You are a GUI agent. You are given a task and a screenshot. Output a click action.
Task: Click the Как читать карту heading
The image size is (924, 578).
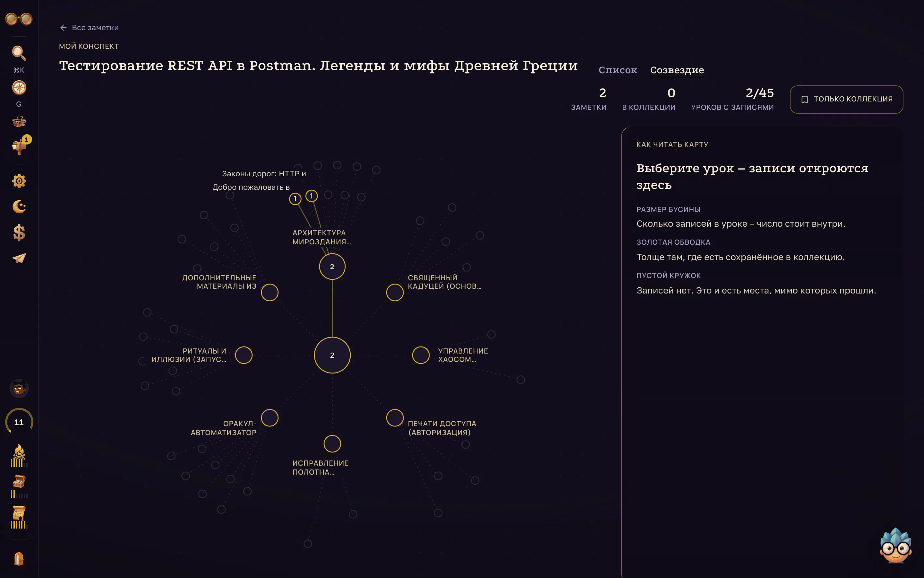(672, 144)
